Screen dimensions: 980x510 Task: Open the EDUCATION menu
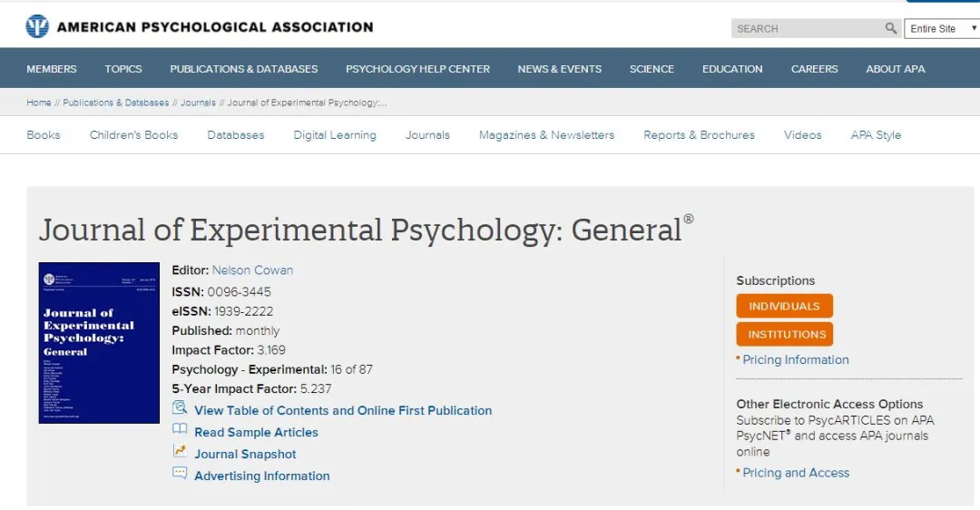732,69
